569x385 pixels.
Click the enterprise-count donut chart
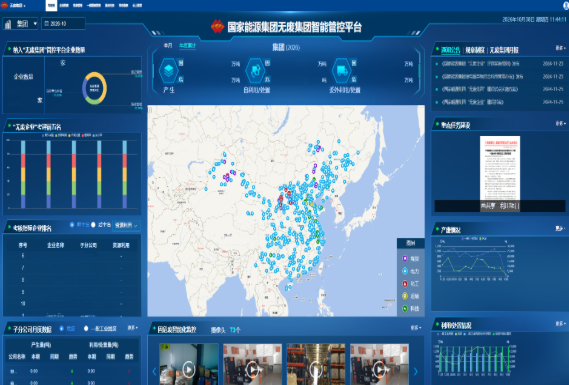pos(94,88)
